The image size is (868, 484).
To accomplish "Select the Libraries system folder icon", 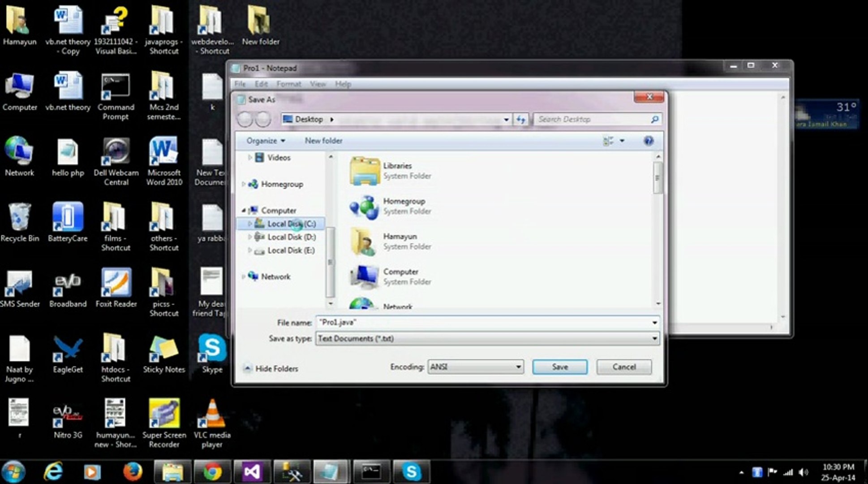I will (x=365, y=171).
